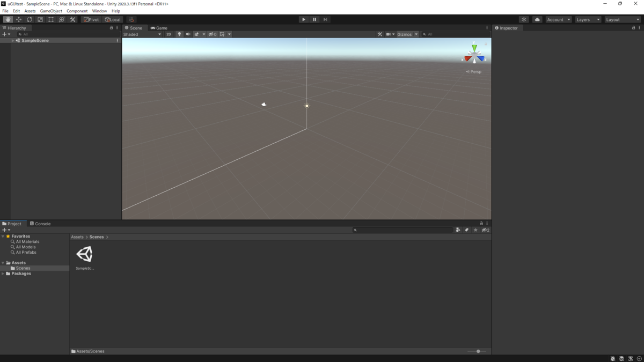This screenshot has width=644, height=362.
Task: Expand the Packages folder in Project
Action: click(3, 274)
